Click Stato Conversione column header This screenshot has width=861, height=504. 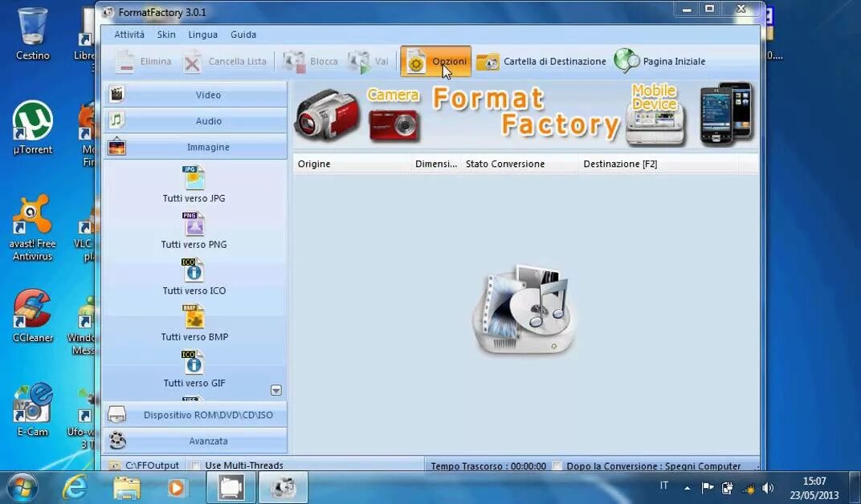tap(520, 164)
